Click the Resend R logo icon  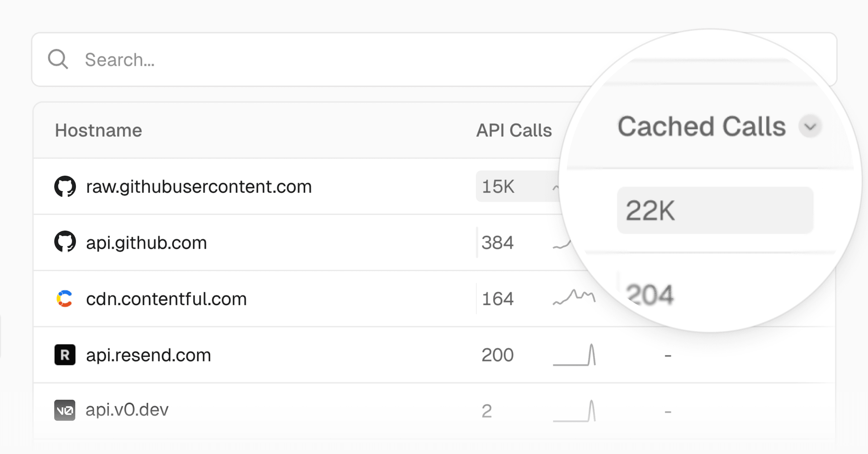coord(65,355)
